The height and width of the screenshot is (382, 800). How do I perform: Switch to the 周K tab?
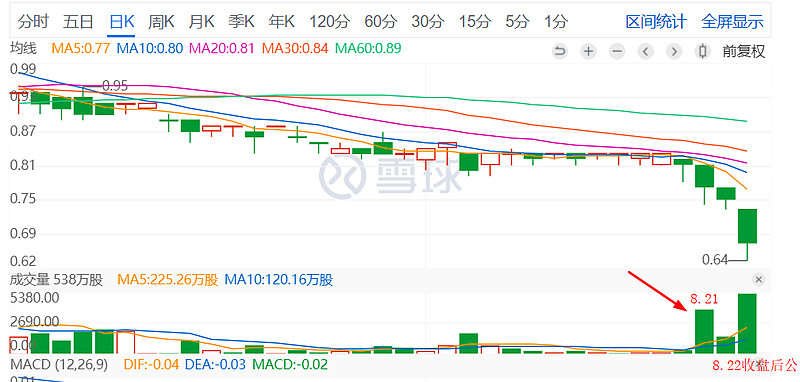pyautogui.click(x=161, y=22)
